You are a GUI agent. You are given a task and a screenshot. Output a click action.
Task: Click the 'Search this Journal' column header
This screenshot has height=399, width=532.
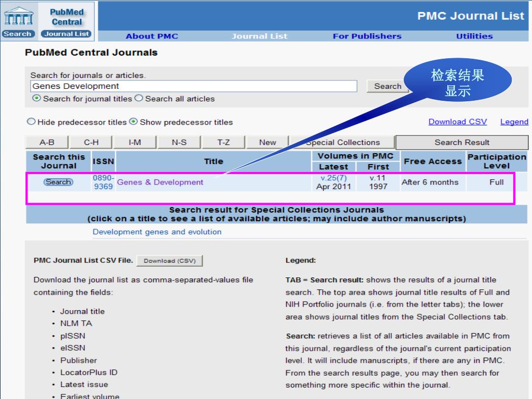point(58,161)
